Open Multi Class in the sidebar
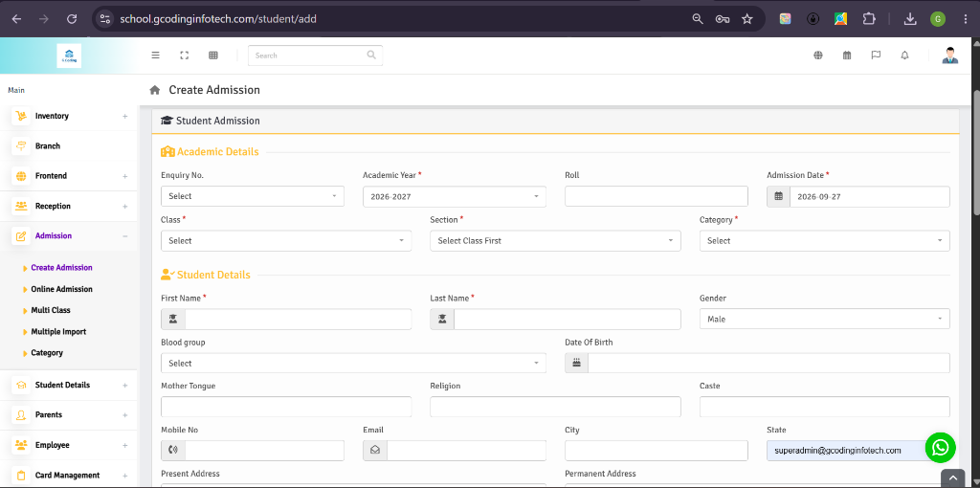This screenshot has width=980, height=488. point(51,310)
